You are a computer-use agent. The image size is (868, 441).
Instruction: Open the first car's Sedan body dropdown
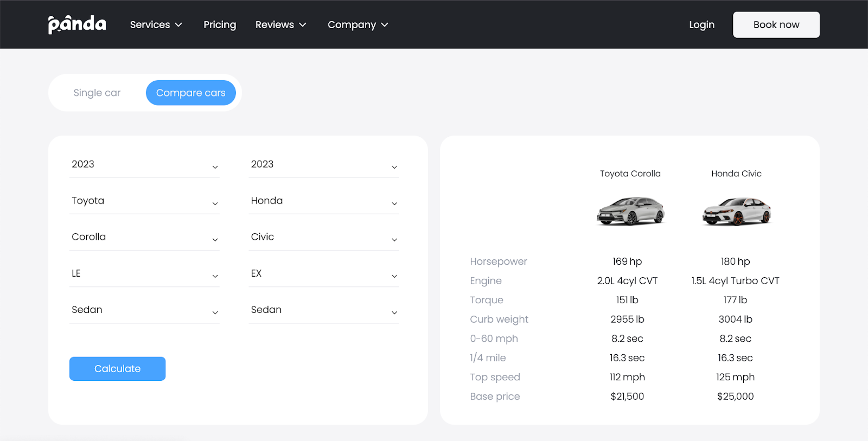click(144, 310)
